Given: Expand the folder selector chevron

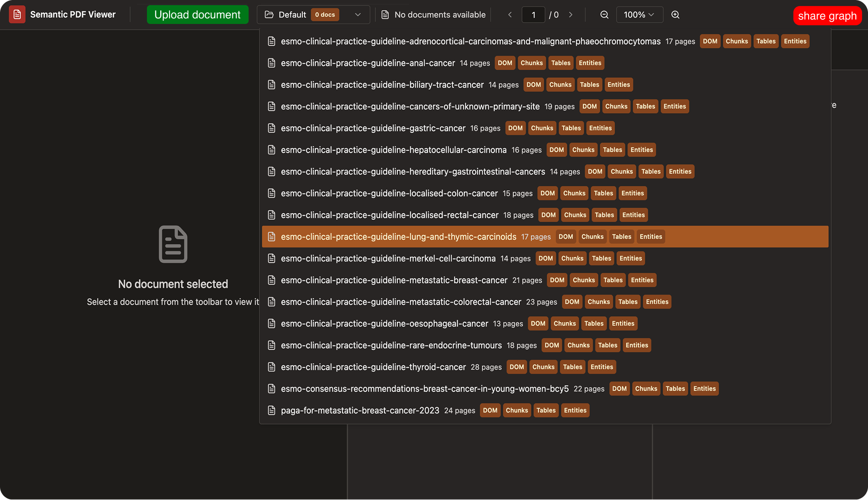Looking at the screenshot, I should pyautogui.click(x=358, y=15).
